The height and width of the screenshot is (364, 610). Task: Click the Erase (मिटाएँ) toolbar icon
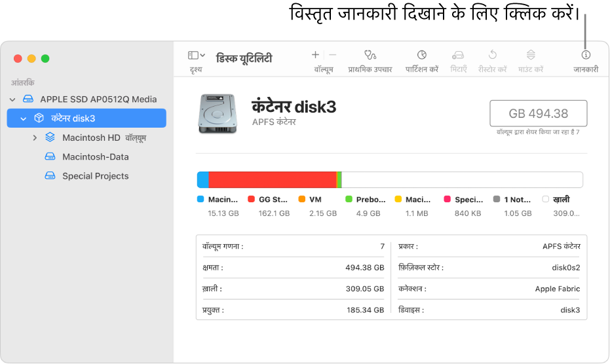pos(458,55)
